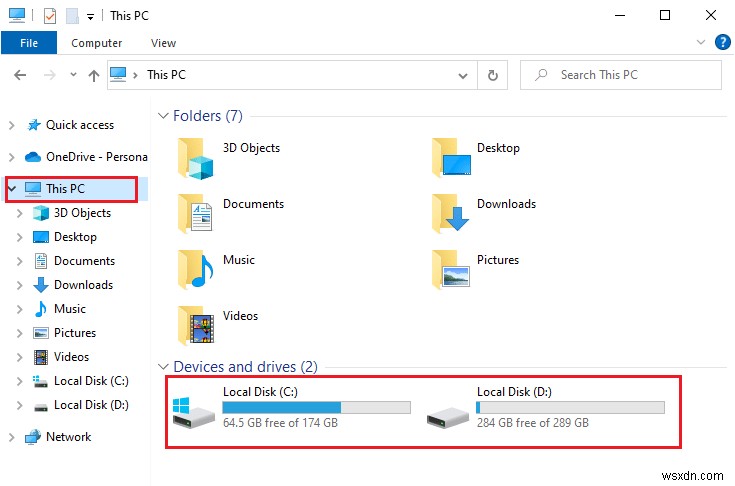Expand the Network tree node

pos(12,437)
